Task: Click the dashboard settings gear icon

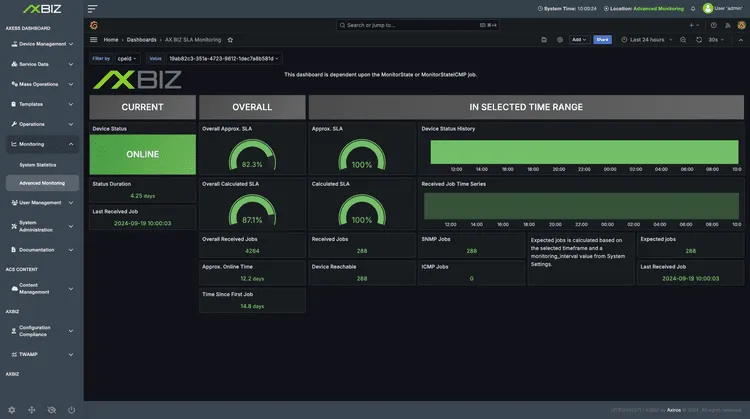Action: [x=559, y=40]
